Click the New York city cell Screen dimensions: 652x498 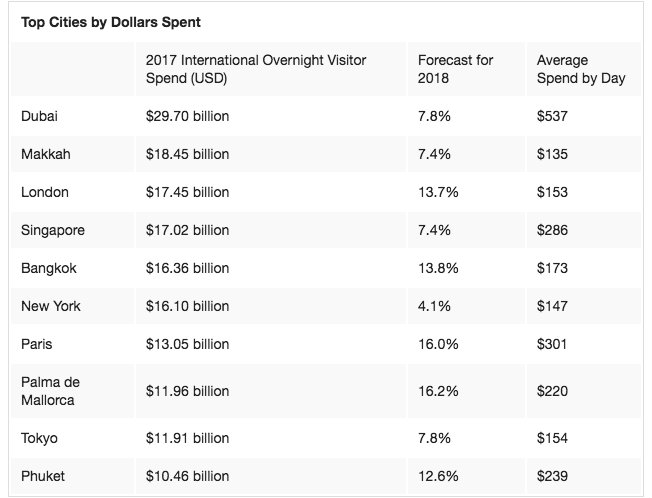[51, 306]
